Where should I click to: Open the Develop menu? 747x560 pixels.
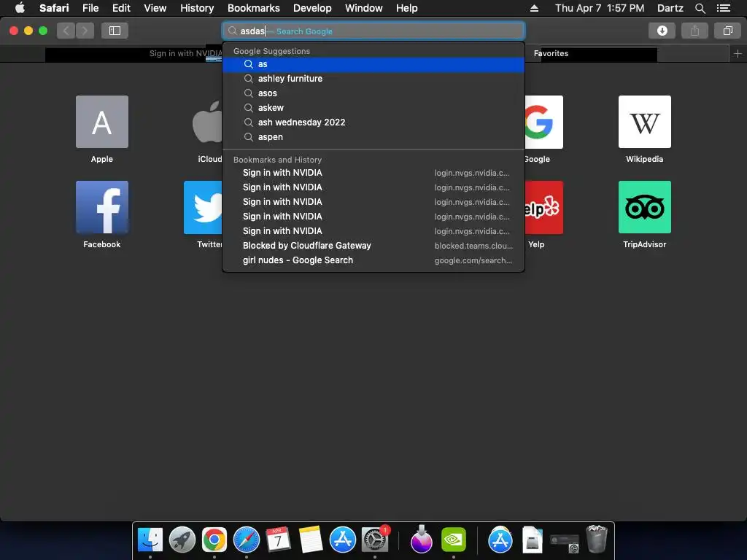tap(312, 8)
